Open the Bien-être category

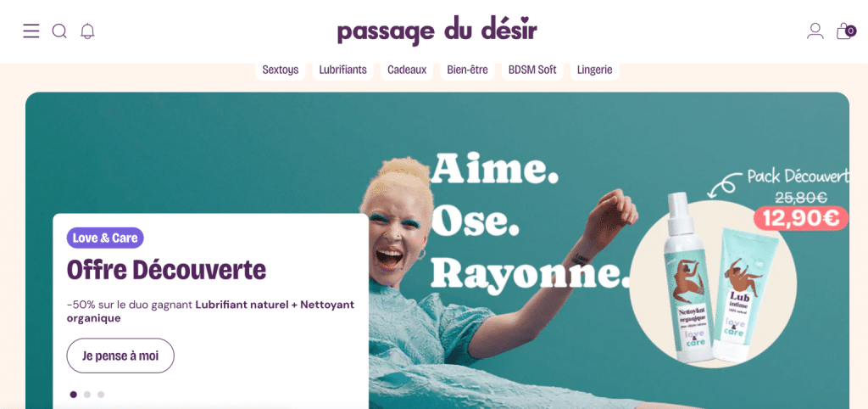[x=467, y=70]
